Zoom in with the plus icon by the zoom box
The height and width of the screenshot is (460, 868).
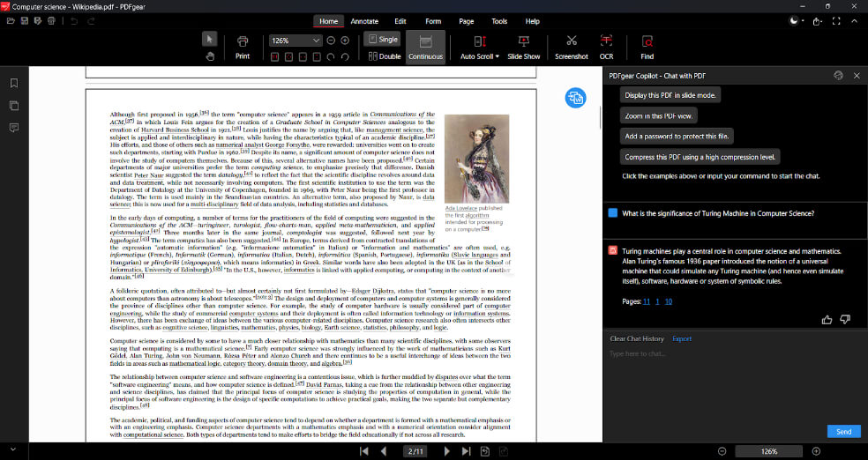point(345,41)
